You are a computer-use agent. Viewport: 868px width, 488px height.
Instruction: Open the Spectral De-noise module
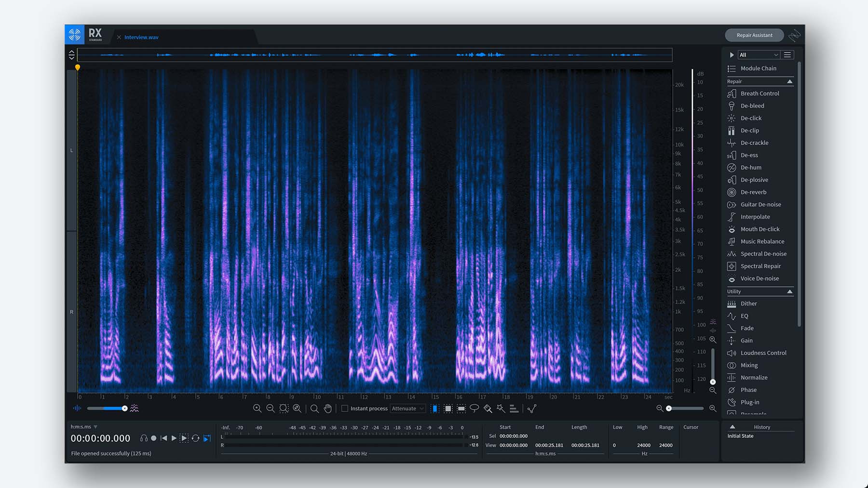pos(763,254)
